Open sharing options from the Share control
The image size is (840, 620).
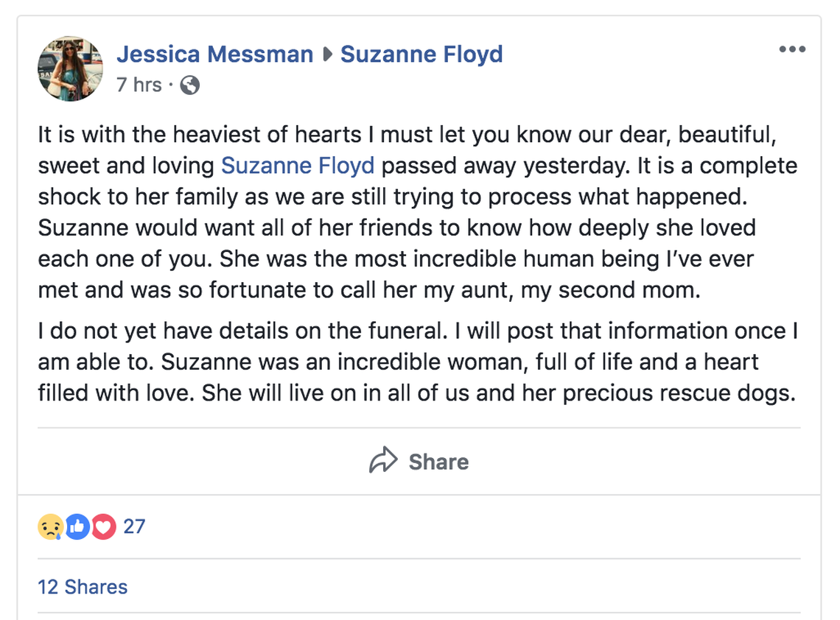pos(417,462)
